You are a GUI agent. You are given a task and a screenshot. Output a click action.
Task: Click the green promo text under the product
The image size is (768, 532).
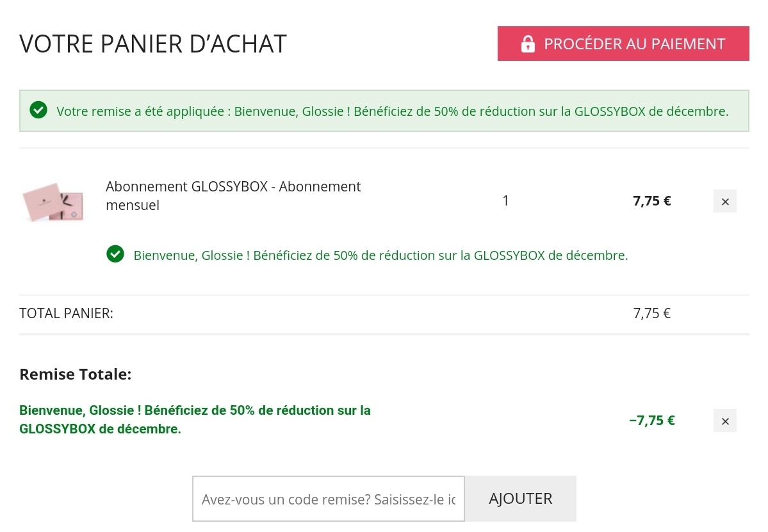[380, 255]
